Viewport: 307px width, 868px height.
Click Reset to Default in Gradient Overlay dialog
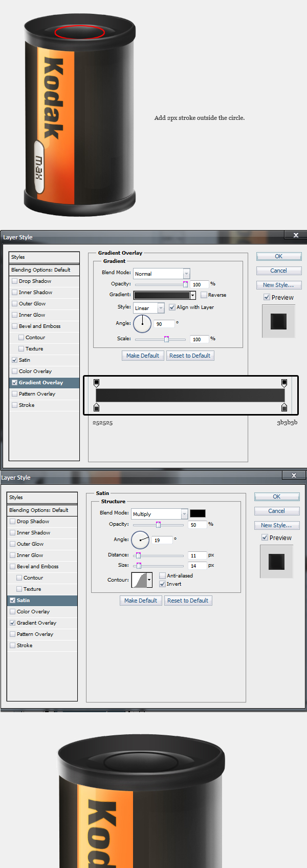coord(190,356)
